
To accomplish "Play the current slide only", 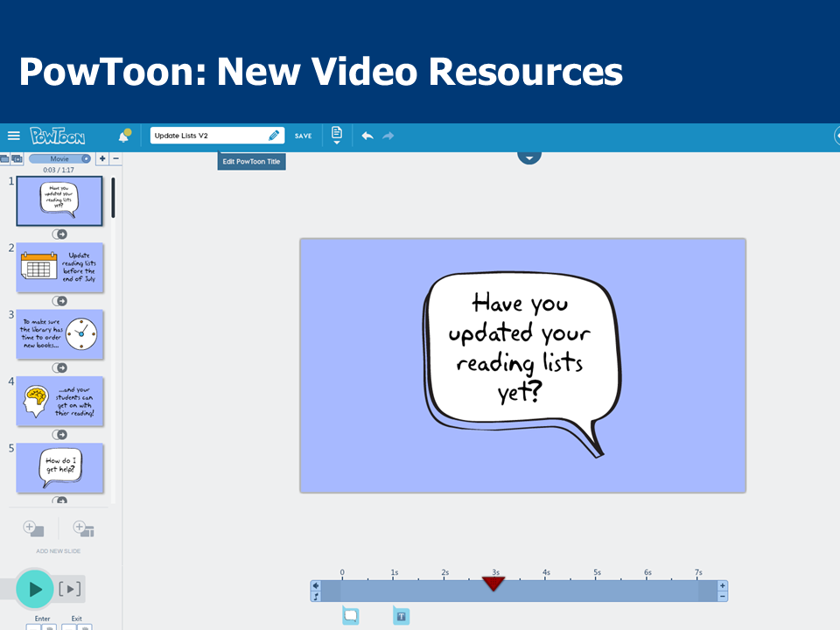I will (x=70, y=589).
